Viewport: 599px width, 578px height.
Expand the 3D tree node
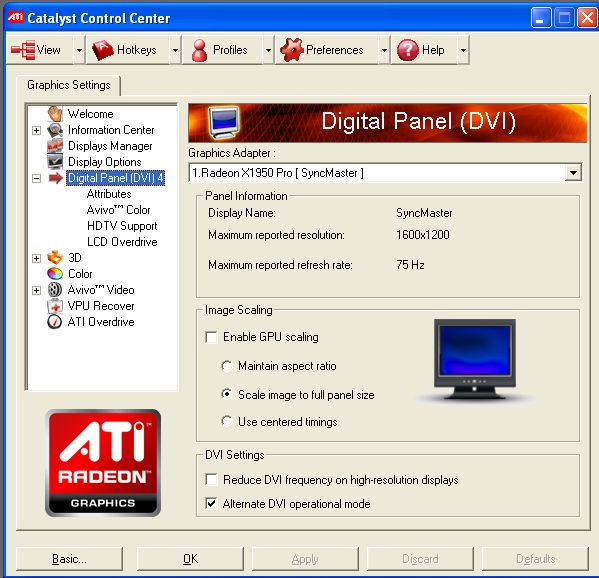click(36, 258)
